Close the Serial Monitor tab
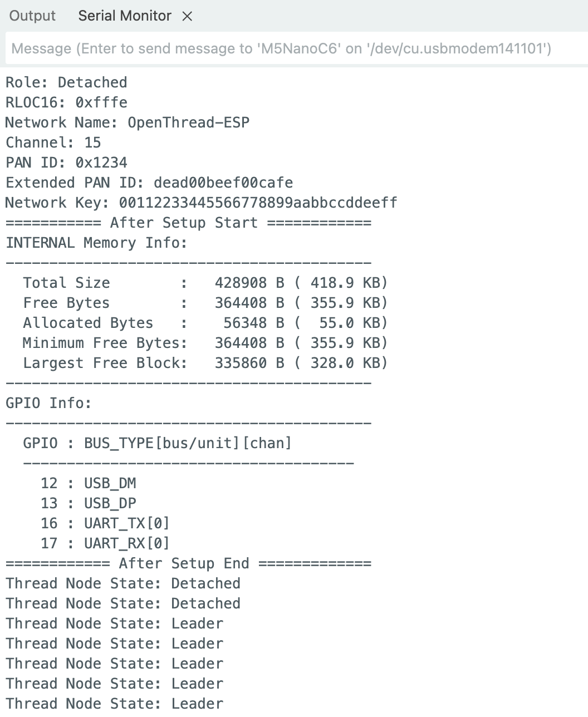The width and height of the screenshot is (588, 717). (188, 17)
